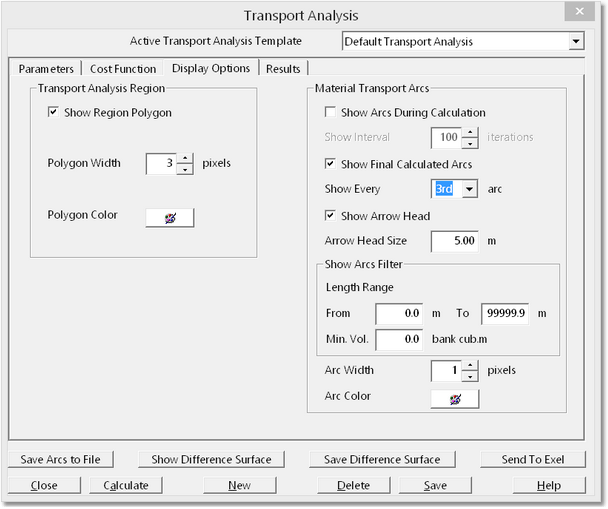The image size is (608, 509).
Task: Click the Length Range From field
Action: coord(399,314)
